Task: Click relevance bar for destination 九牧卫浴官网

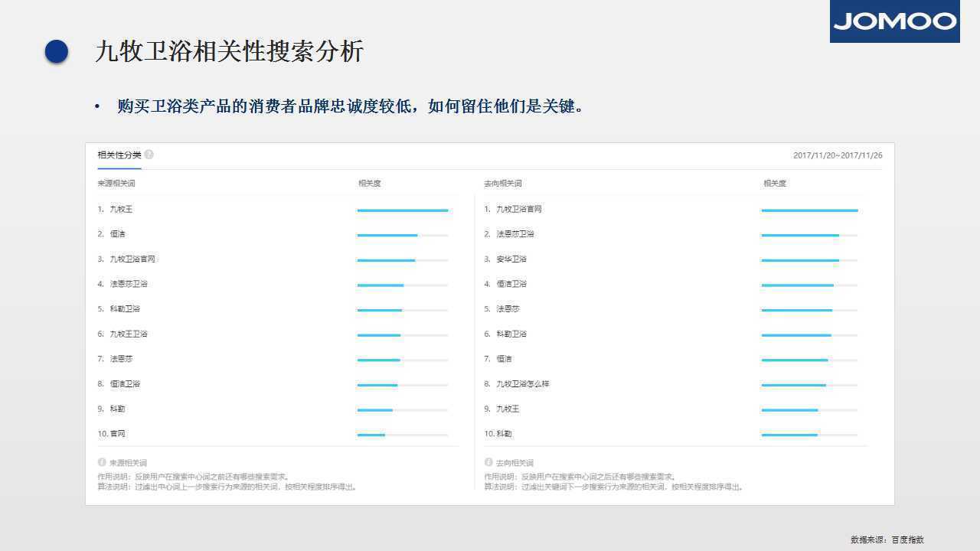Action: [809, 210]
